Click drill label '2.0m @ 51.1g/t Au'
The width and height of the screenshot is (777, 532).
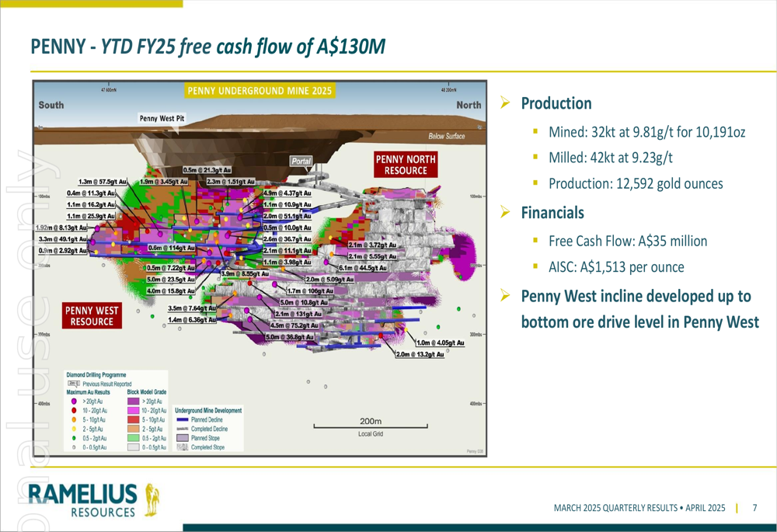point(287,216)
